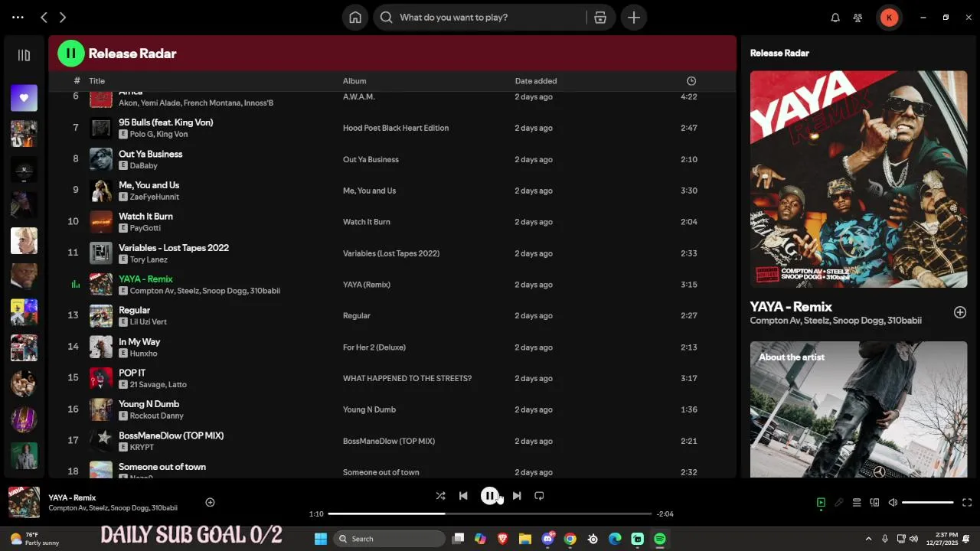Select track BossManeDlow (TOP MIX)
Image resolution: width=980 pixels, height=551 pixels.
click(x=171, y=435)
